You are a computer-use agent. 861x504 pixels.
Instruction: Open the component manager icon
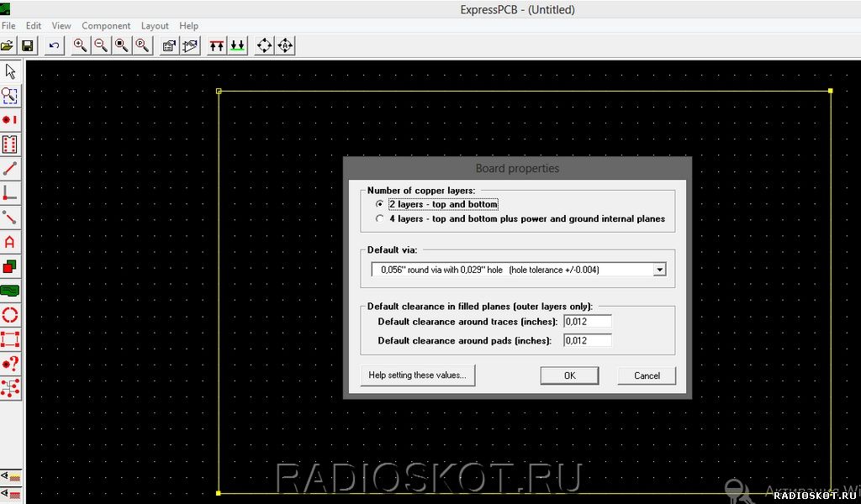coord(190,45)
